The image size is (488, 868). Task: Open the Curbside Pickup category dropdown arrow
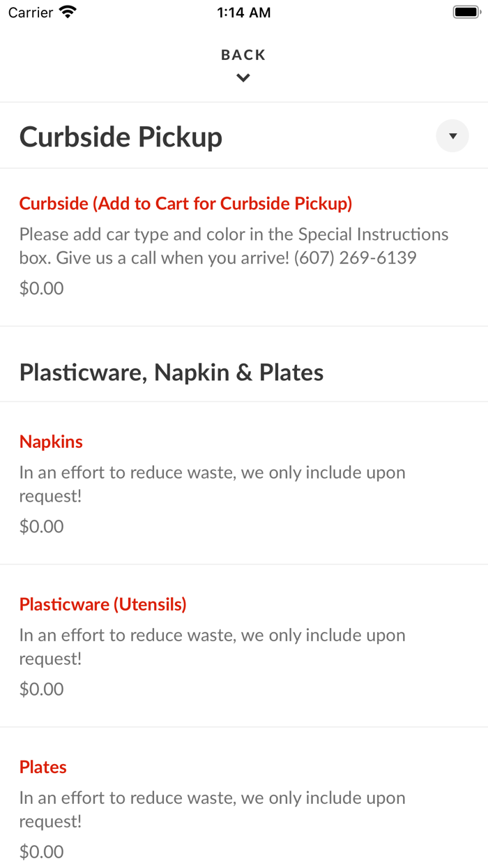click(452, 136)
